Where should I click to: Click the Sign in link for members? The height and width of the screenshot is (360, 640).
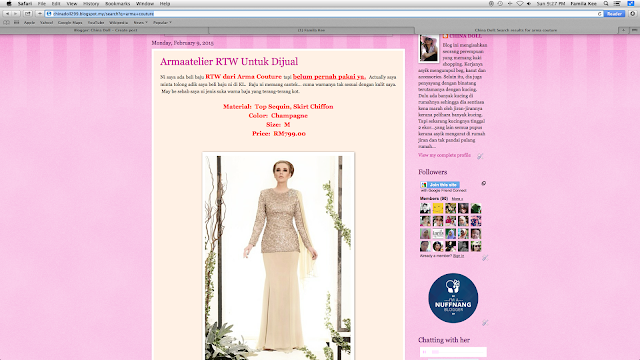[458, 256]
